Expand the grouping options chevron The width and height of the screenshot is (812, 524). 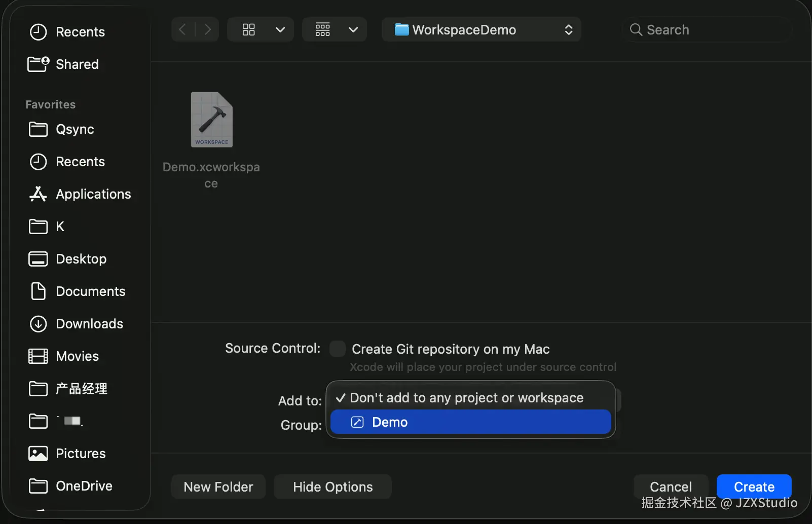pyautogui.click(x=353, y=30)
